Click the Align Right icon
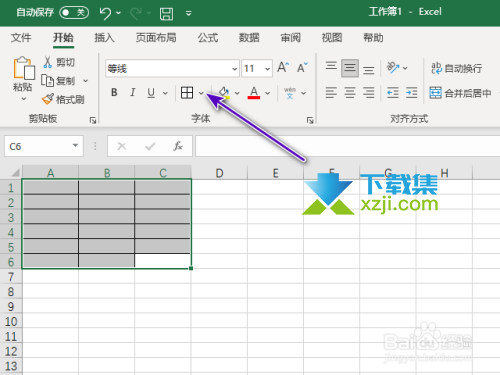Screen dimensions: 500x375 pos(368,92)
